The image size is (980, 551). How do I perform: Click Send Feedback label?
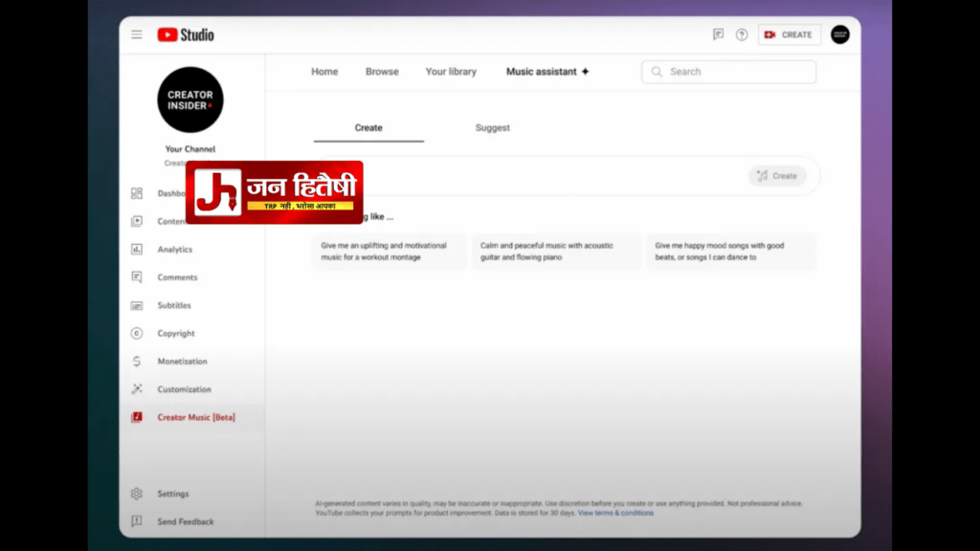pos(186,521)
